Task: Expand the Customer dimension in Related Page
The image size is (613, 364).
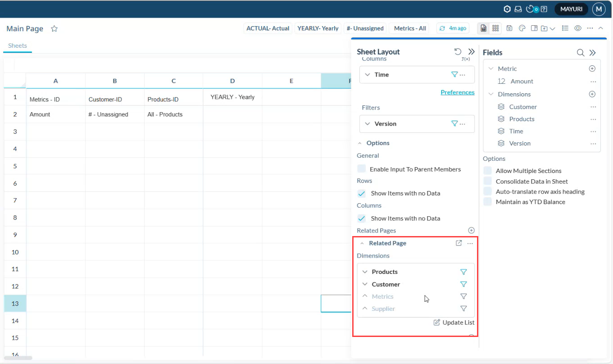Action: coord(365,284)
